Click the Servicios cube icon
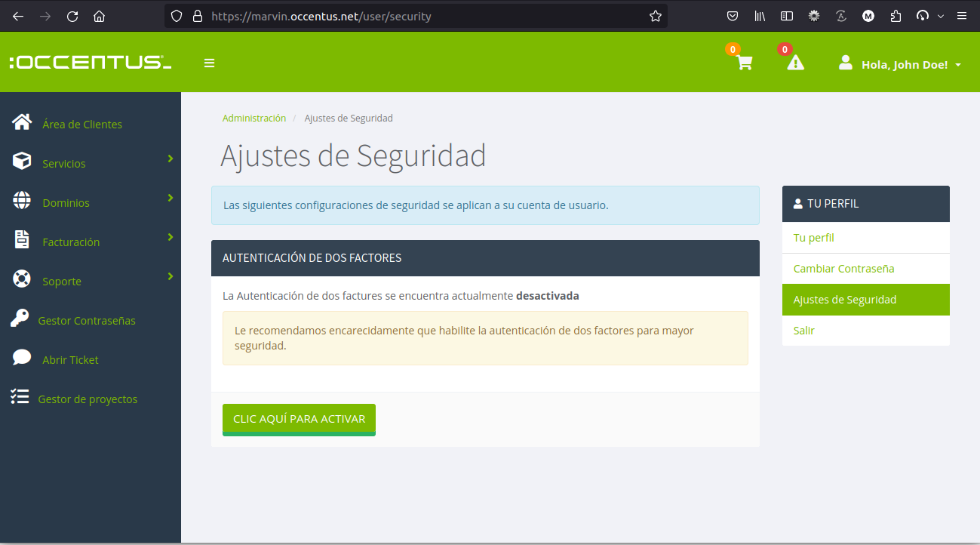This screenshot has width=980, height=545. pyautogui.click(x=20, y=161)
